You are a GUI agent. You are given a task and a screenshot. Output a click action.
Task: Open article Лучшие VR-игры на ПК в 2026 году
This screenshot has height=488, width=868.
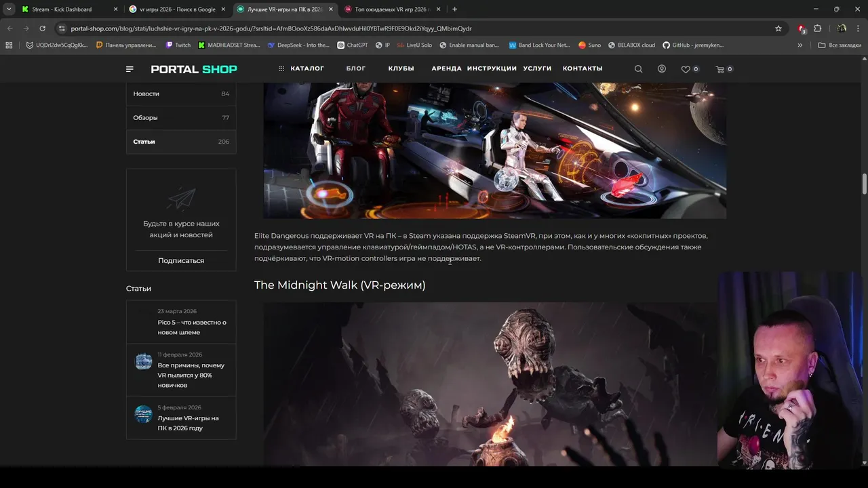[x=188, y=423]
